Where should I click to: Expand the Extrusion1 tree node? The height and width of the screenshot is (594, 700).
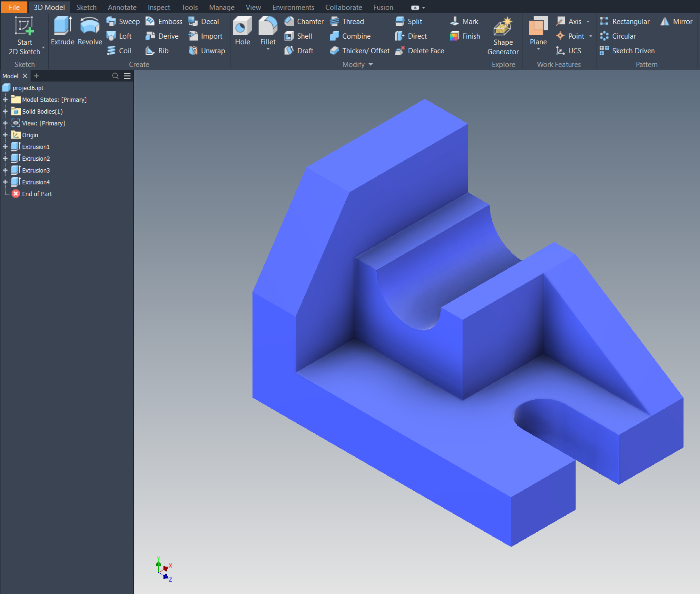(x=5, y=147)
